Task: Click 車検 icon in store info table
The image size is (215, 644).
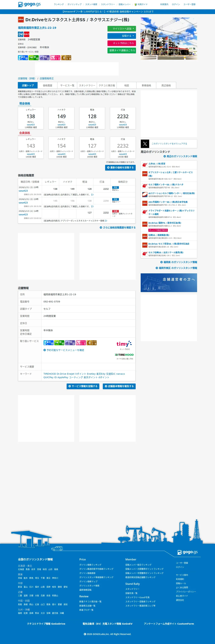Action: tap(59, 343)
